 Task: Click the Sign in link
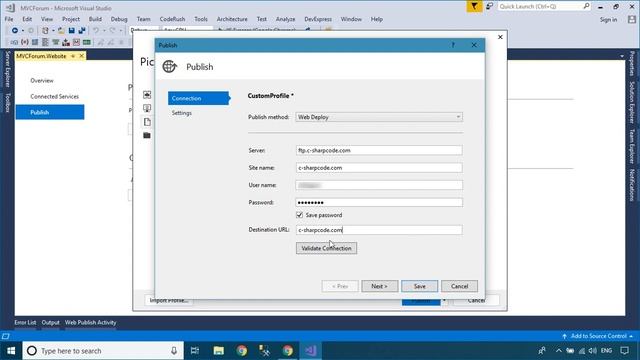click(608, 19)
